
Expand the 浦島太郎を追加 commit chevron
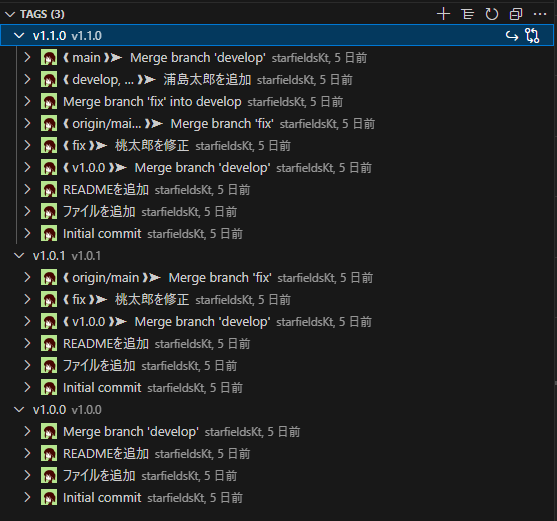[x=27, y=80]
